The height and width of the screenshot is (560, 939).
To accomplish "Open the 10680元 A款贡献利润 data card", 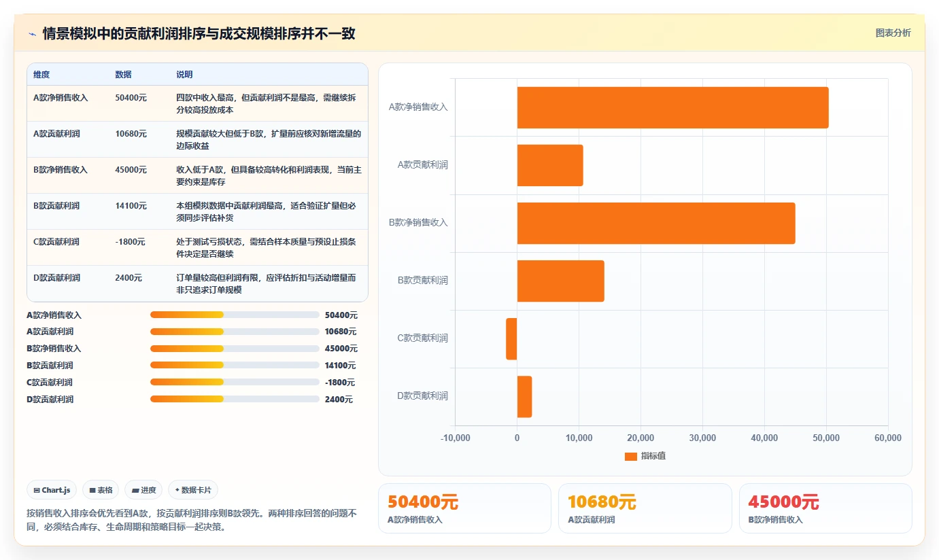I will coord(645,508).
